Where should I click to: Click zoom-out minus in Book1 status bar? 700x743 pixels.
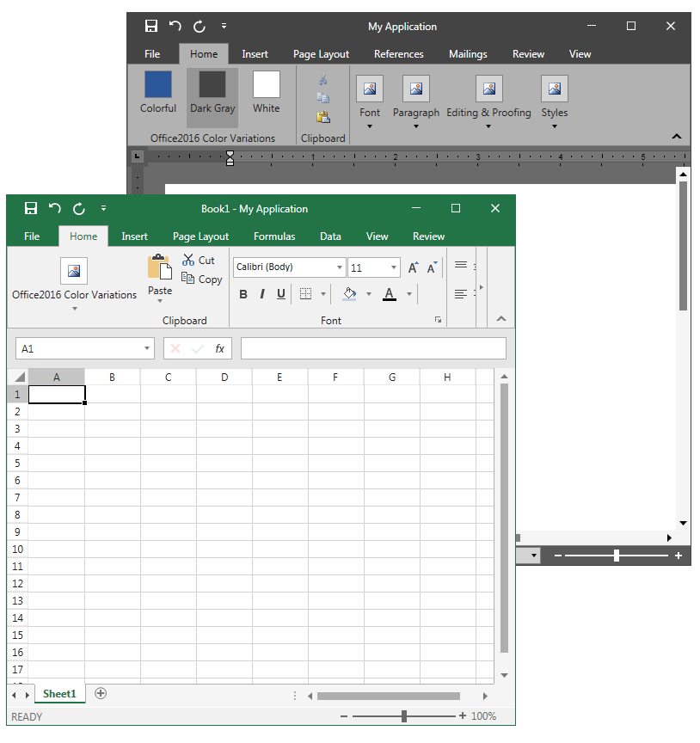(344, 716)
